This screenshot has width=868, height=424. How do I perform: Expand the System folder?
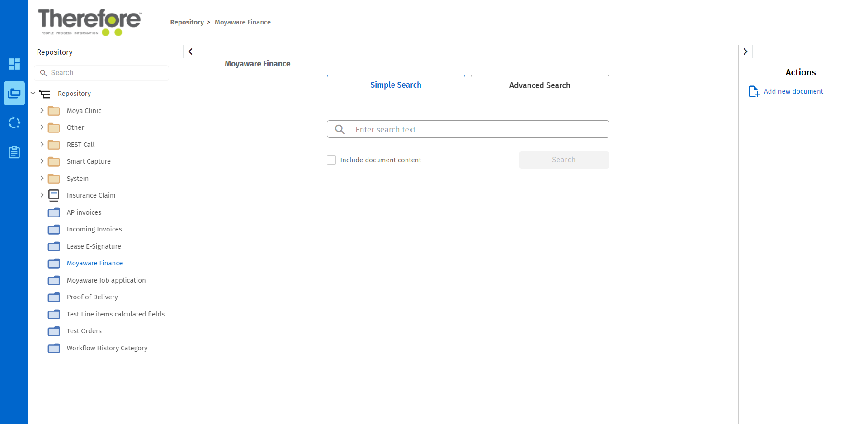point(42,178)
